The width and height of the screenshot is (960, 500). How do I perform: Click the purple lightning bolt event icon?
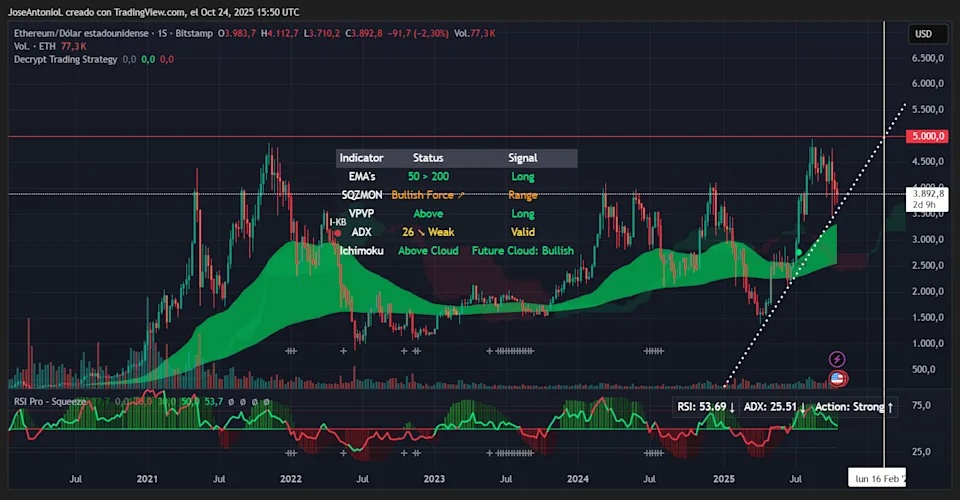point(837,359)
